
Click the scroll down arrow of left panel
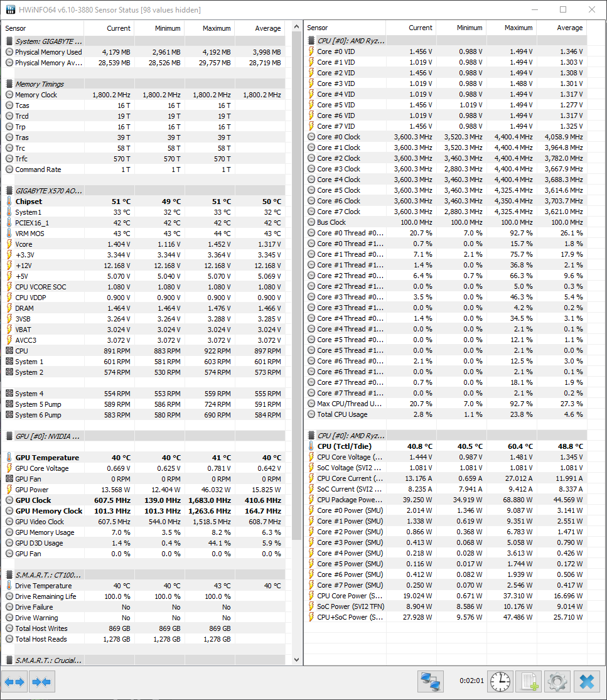coord(297,659)
